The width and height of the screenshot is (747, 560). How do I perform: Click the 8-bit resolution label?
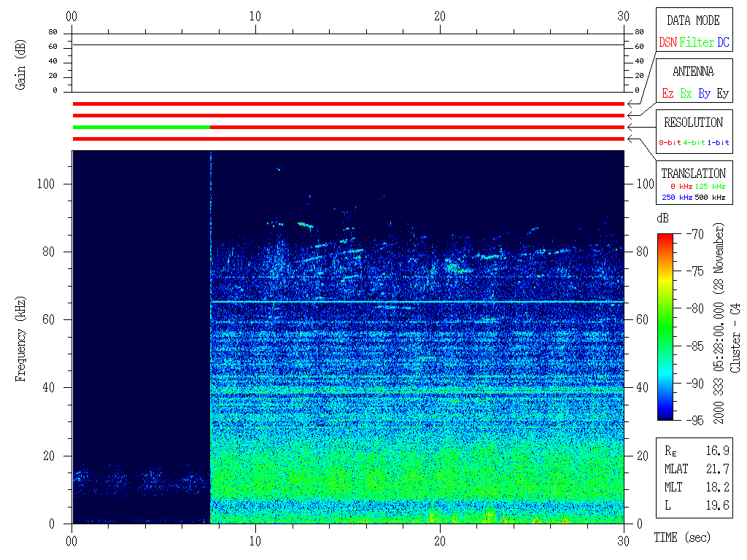pyautogui.click(x=670, y=143)
